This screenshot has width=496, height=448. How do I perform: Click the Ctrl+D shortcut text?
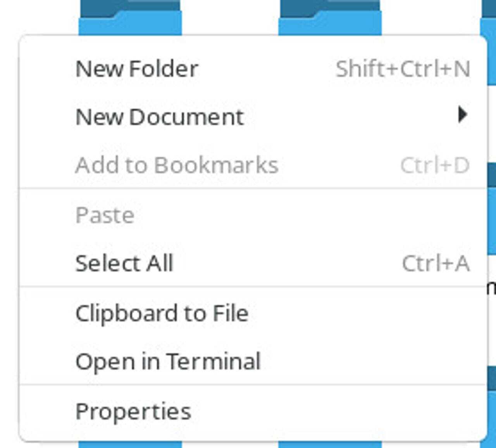(x=435, y=165)
